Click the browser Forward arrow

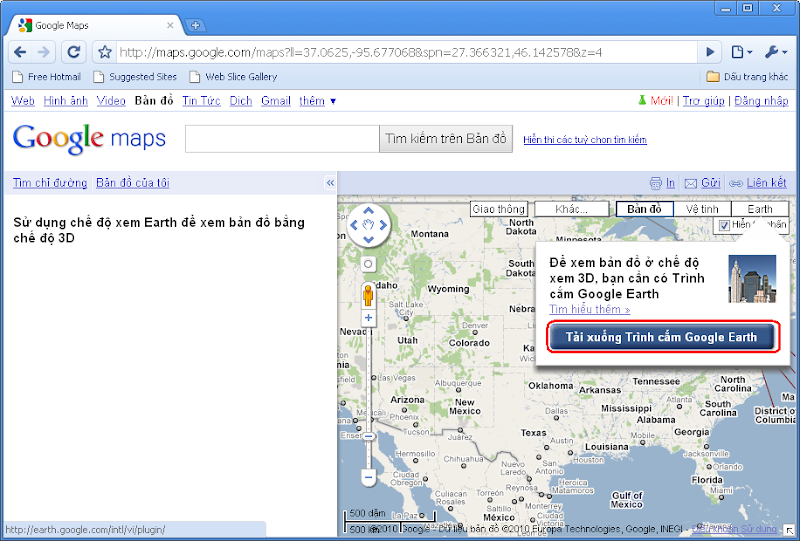(44, 52)
